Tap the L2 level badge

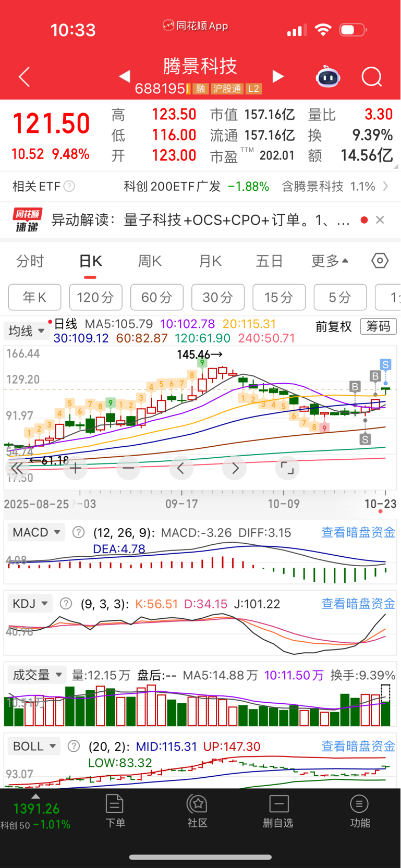pyautogui.click(x=253, y=89)
